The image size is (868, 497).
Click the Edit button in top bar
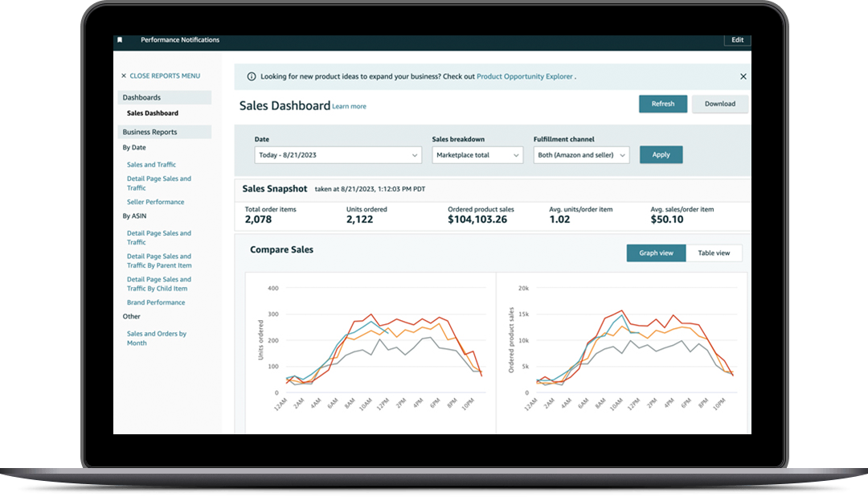point(737,39)
